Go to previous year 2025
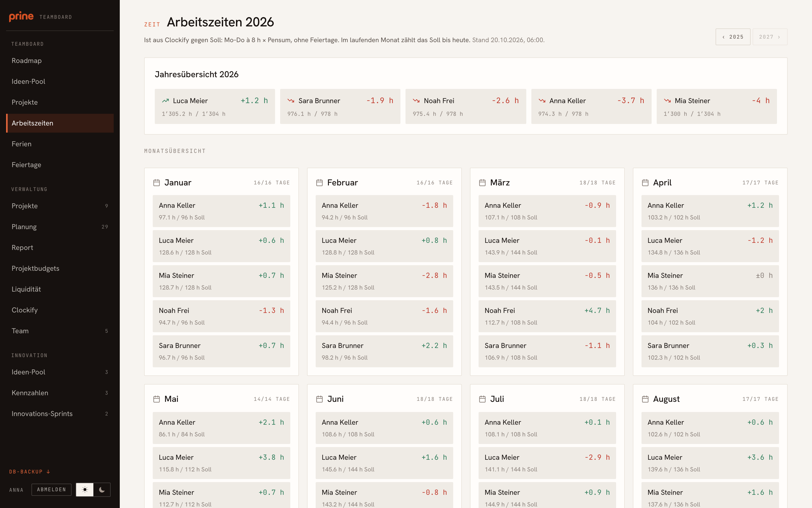Image resolution: width=812 pixels, height=508 pixels. pyautogui.click(x=733, y=37)
